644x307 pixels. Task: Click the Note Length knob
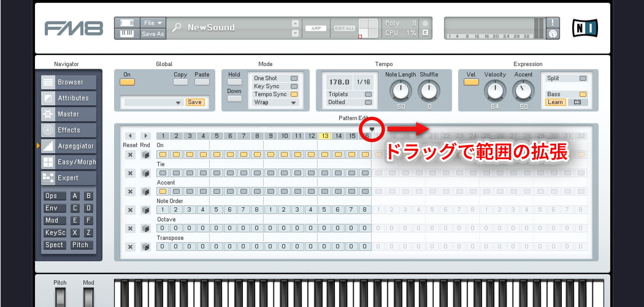[x=401, y=91]
